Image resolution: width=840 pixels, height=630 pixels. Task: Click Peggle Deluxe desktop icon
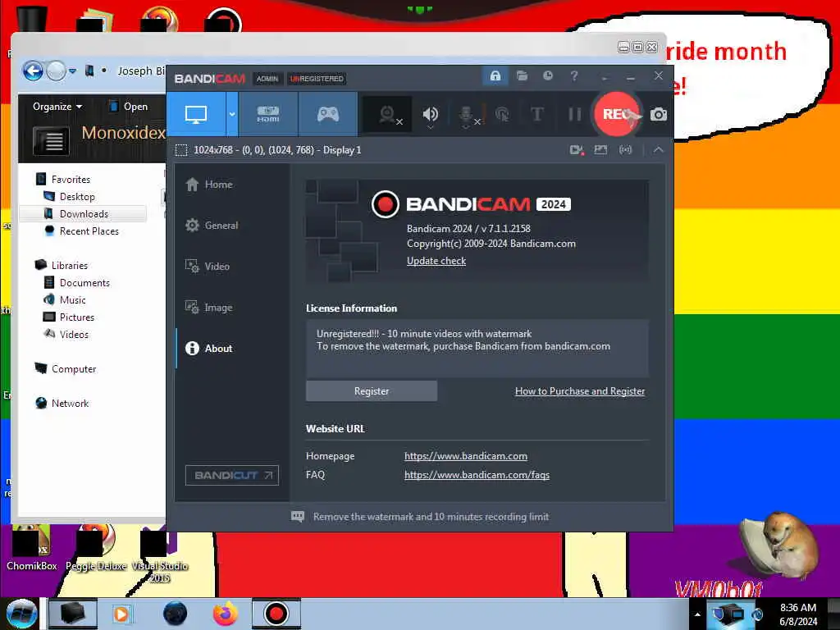[96, 548]
